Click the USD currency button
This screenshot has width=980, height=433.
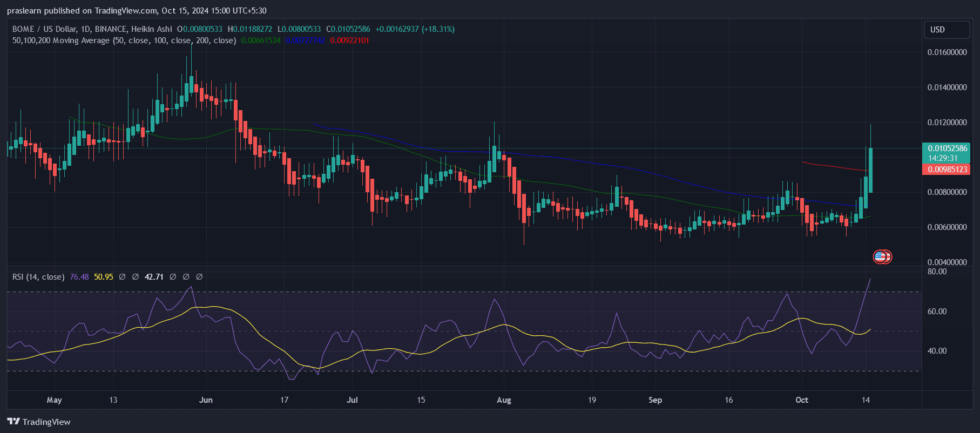(x=947, y=30)
